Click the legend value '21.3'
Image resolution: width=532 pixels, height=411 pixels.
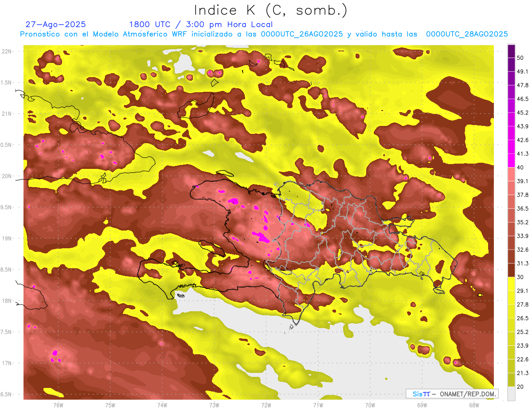523,373
